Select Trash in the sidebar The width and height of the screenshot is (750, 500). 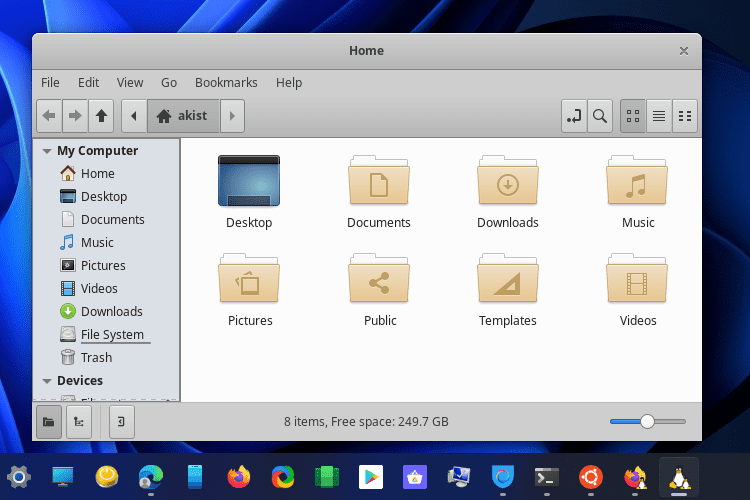(x=96, y=358)
